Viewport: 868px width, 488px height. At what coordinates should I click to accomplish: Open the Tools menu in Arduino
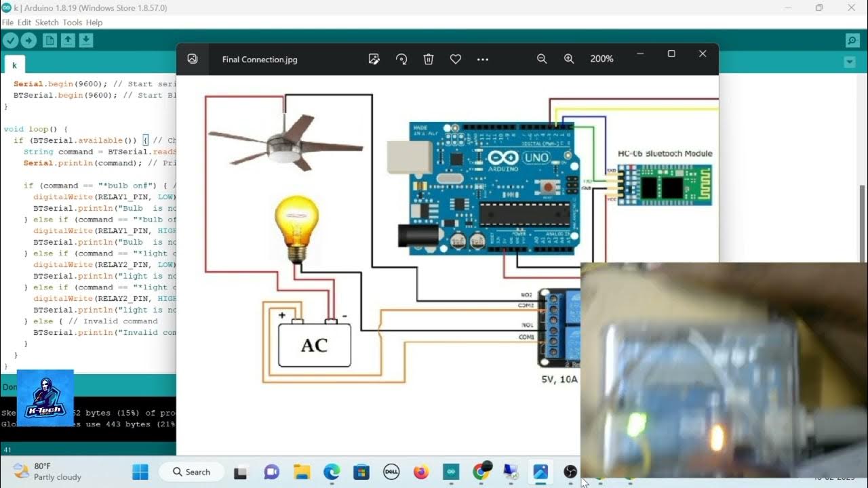coord(72,22)
